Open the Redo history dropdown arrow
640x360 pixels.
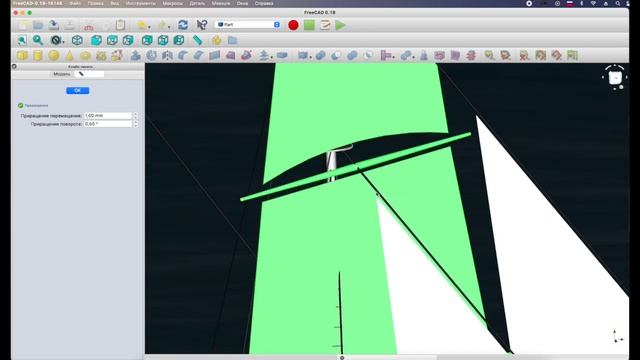point(169,27)
